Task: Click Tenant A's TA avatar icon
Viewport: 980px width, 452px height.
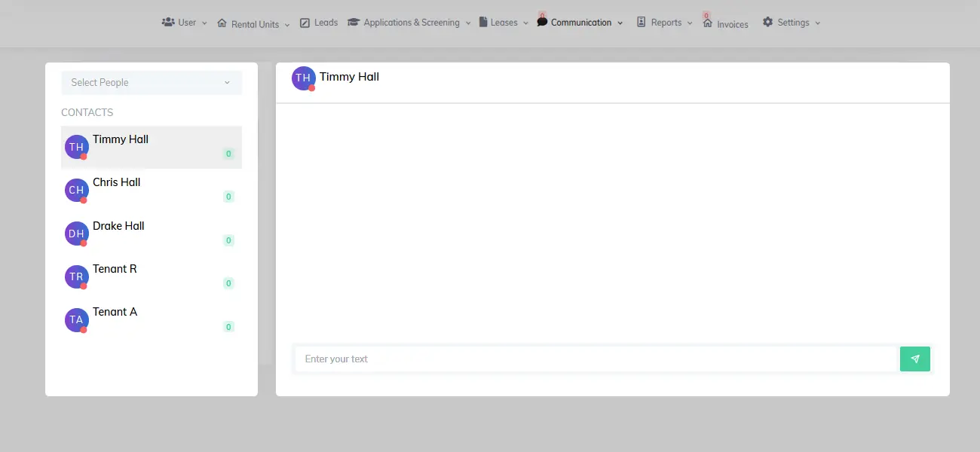Action: point(76,320)
